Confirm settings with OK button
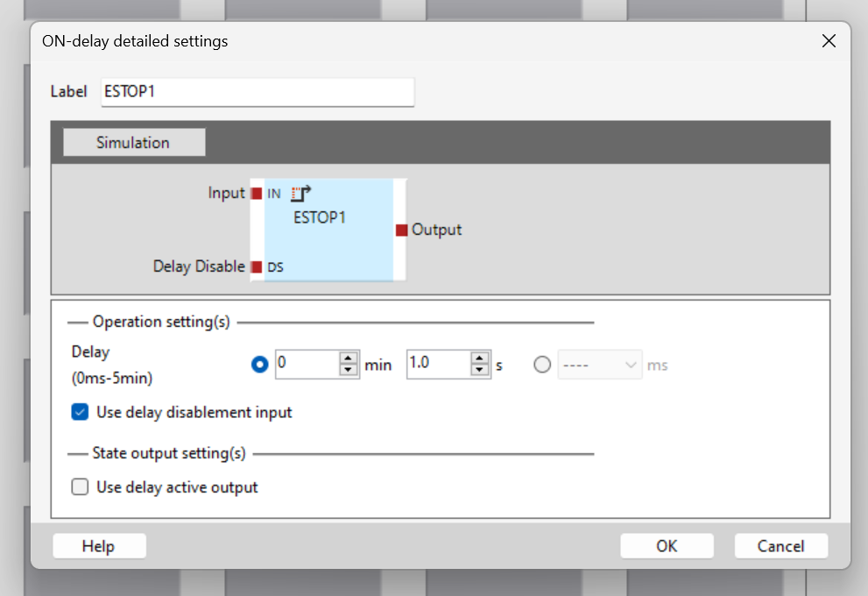 [667, 546]
